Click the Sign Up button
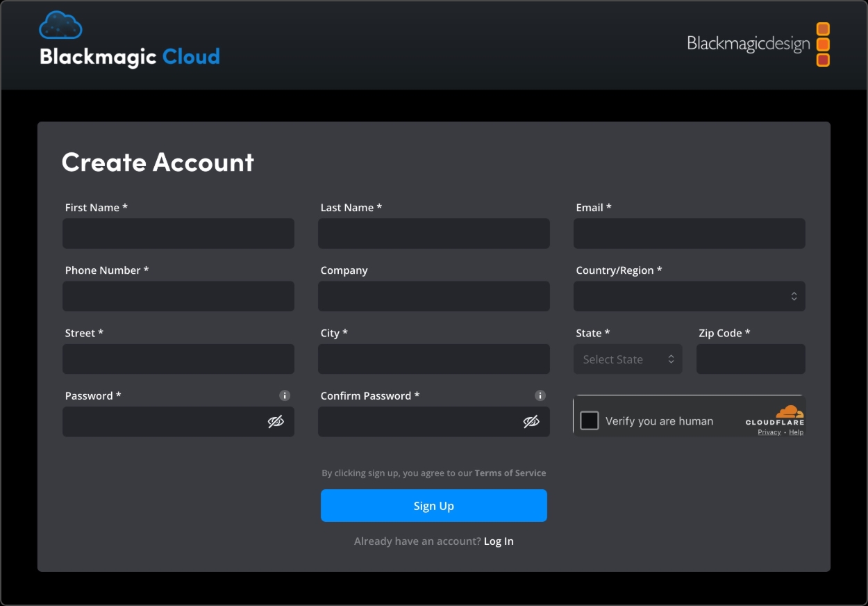Image resolution: width=868 pixels, height=606 pixels. (x=434, y=505)
